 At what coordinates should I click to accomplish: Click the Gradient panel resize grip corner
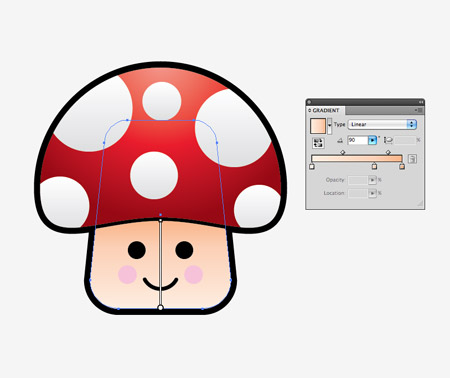tap(420, 203)
